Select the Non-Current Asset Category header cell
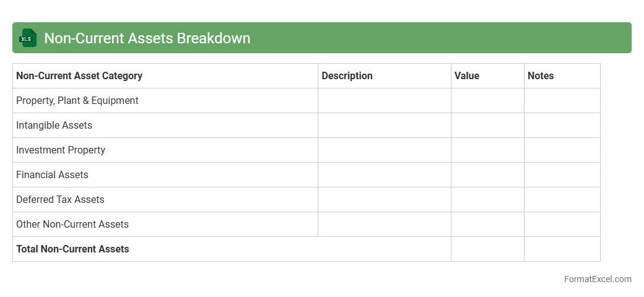 click(x=79, y=75)
